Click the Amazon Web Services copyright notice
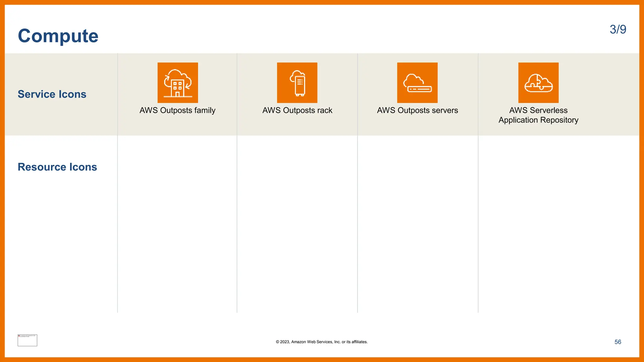The height and width of the screenshot is (362, 644). (322, 342)
